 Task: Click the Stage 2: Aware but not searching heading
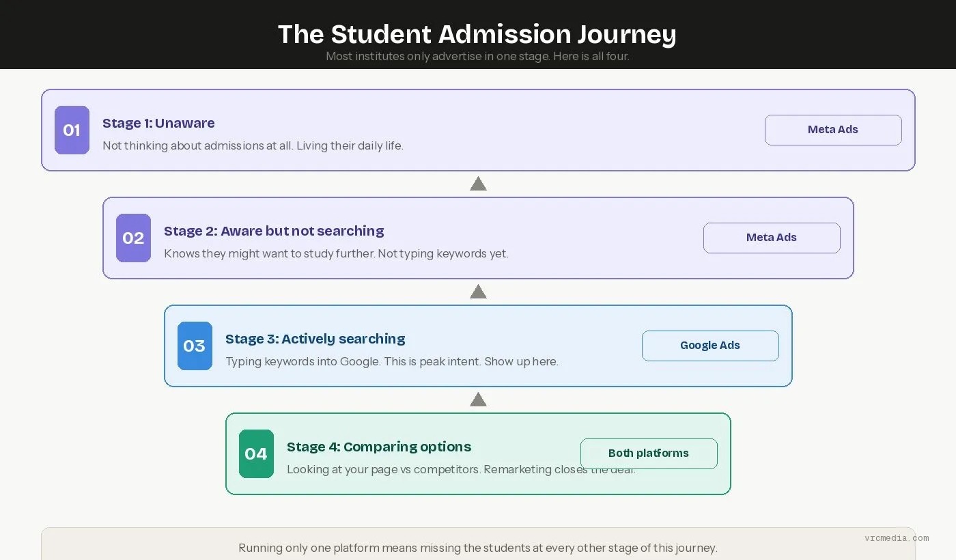(x=274, y=231)
